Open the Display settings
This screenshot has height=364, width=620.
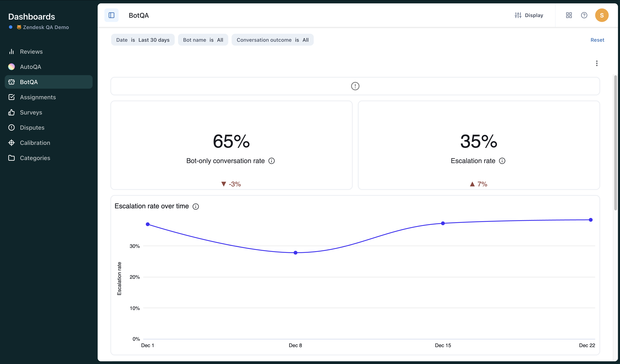tap(529, 15)
